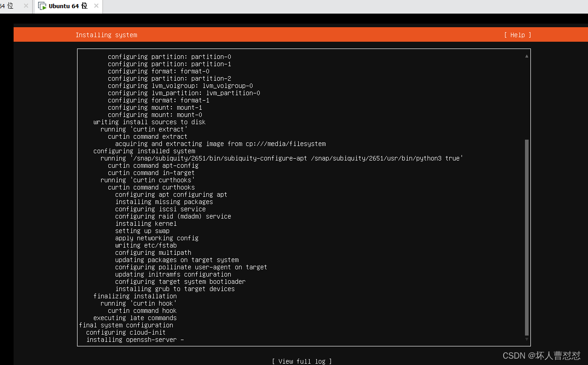
Task: Click 'configuring format: format-0' log line
Action: point(159,71)
